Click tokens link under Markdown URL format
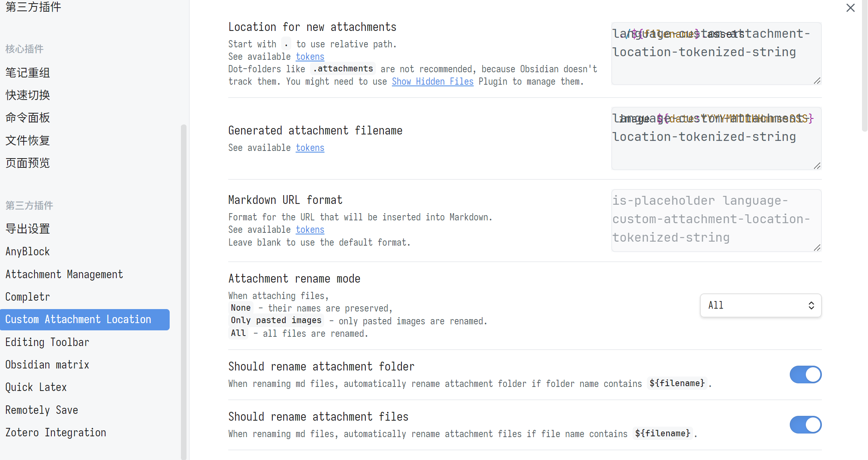The height and width of the screenshot is (460, 868). click(x=310, y=230)
